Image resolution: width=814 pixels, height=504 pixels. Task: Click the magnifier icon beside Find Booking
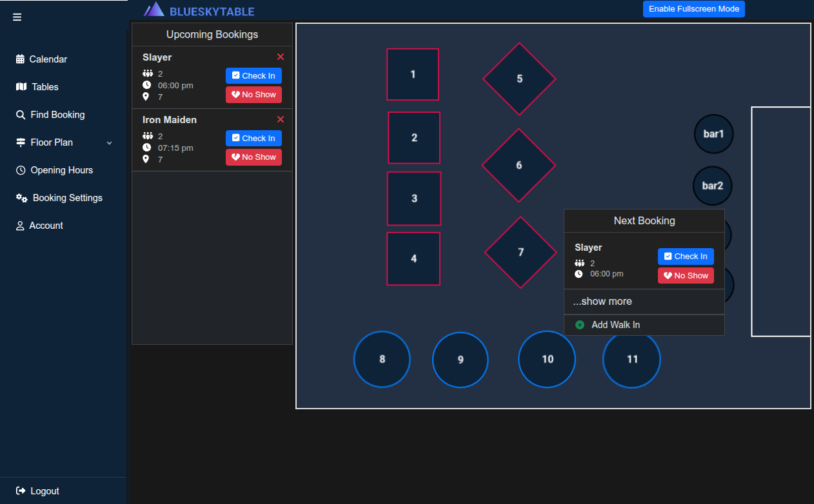21,115
